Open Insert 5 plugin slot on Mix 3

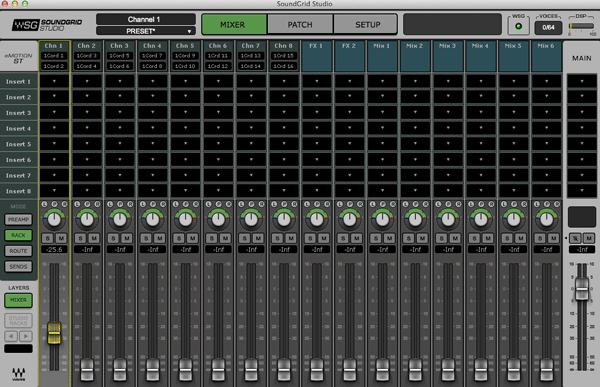[x=448, y=144]
